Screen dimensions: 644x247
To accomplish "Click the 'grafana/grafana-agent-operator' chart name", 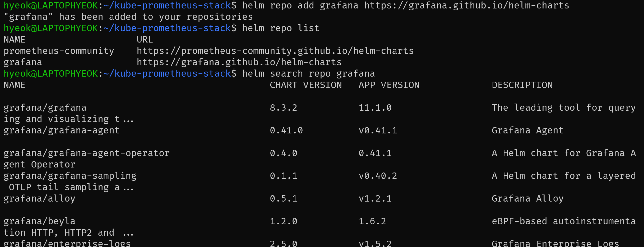I will click(86, 153).
